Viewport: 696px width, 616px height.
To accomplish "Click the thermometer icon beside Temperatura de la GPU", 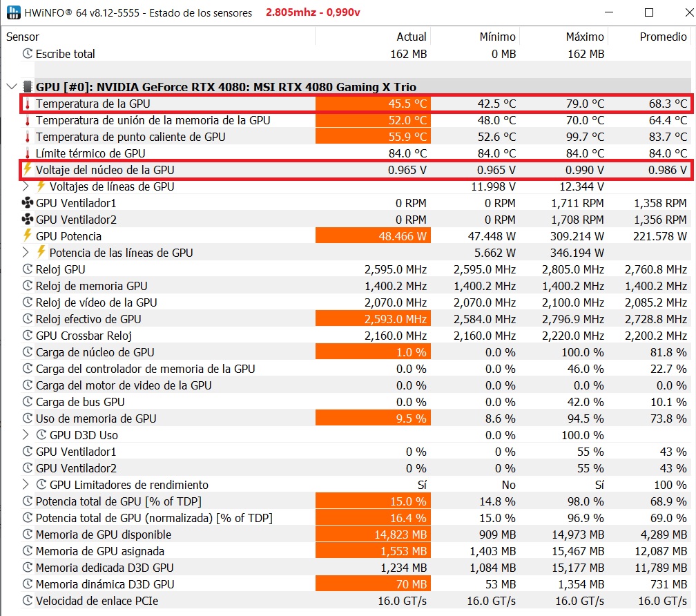I will 28,104.
